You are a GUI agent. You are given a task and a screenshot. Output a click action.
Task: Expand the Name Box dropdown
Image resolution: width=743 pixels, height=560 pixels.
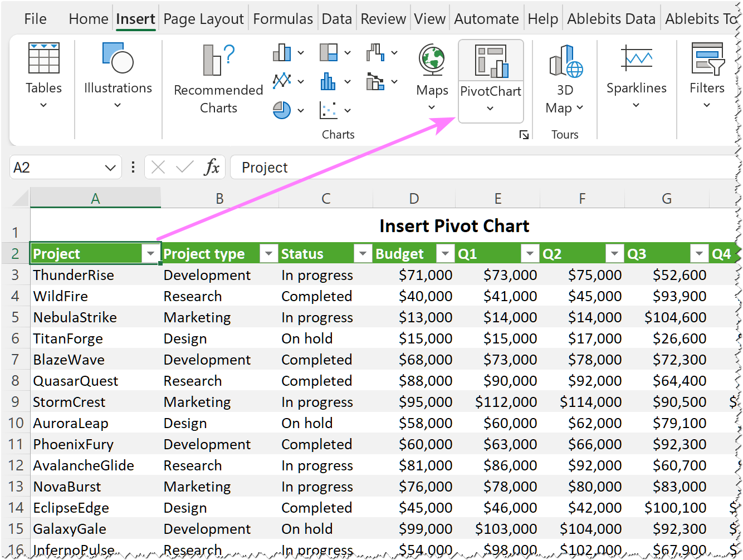[109, 167]
